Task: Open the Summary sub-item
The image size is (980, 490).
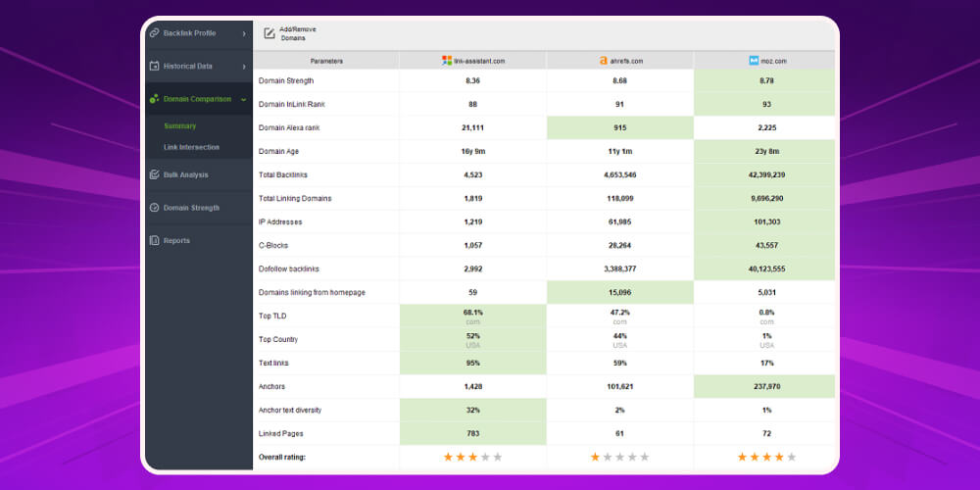Action: (x=180, y=125)
